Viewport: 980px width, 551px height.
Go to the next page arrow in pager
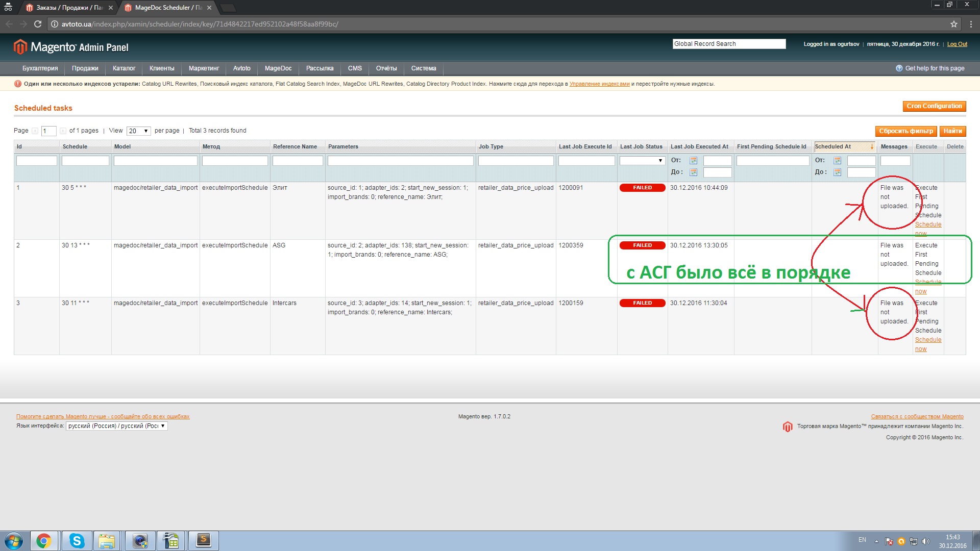pos(63,131)
